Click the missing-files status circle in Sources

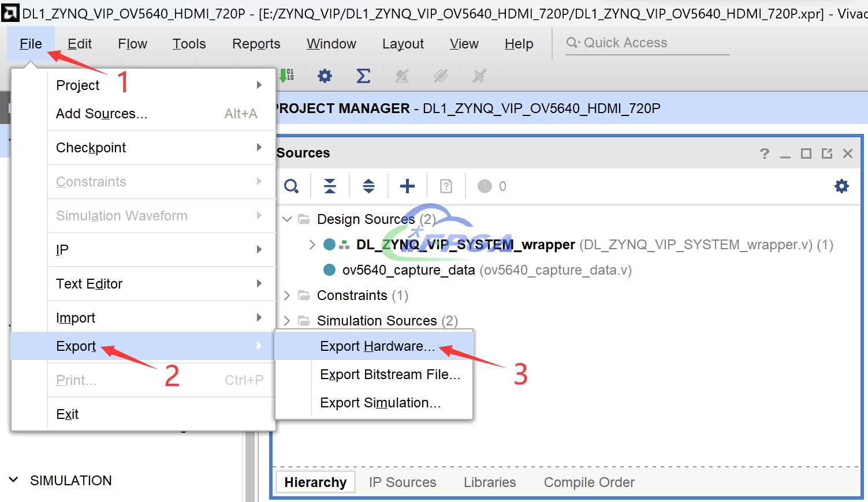pyautogui.click(x=485, y=186)
